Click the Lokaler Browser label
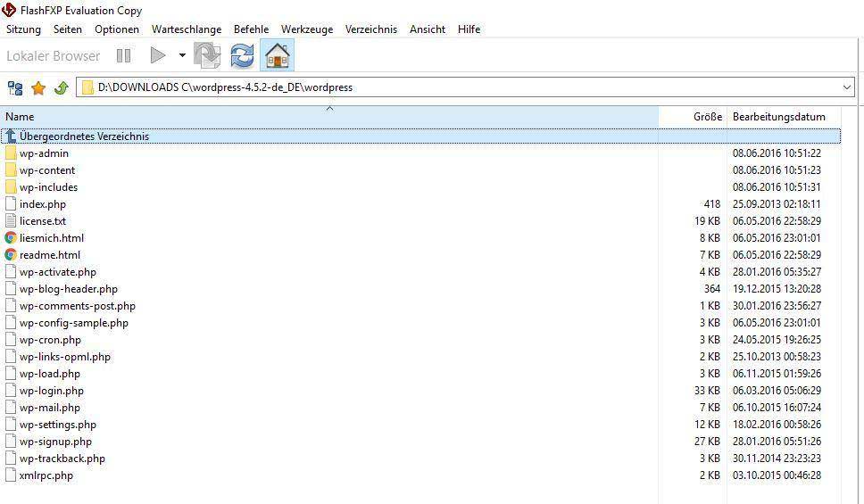 tap(53, 55)
